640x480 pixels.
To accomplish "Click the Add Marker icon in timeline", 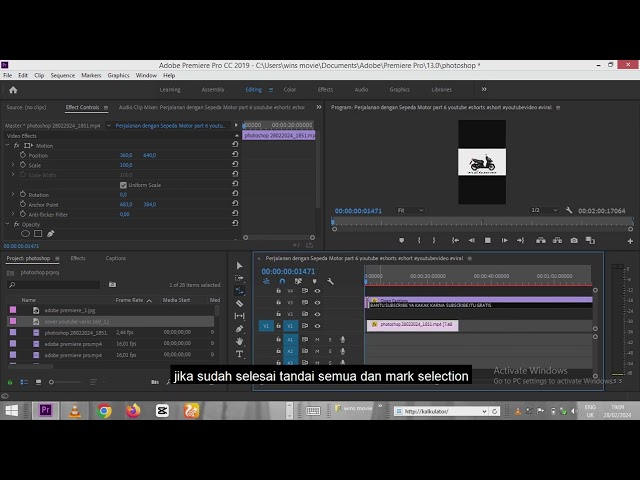I will point(314,281).
